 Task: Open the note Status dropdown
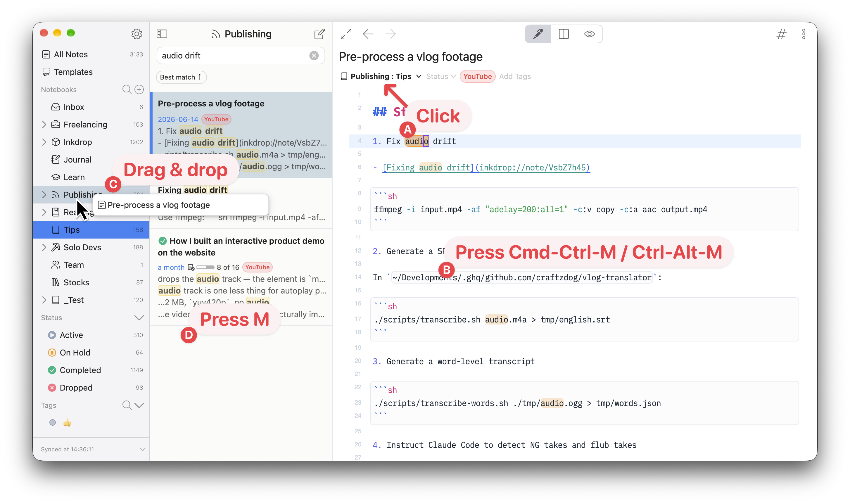pos(440,76)
